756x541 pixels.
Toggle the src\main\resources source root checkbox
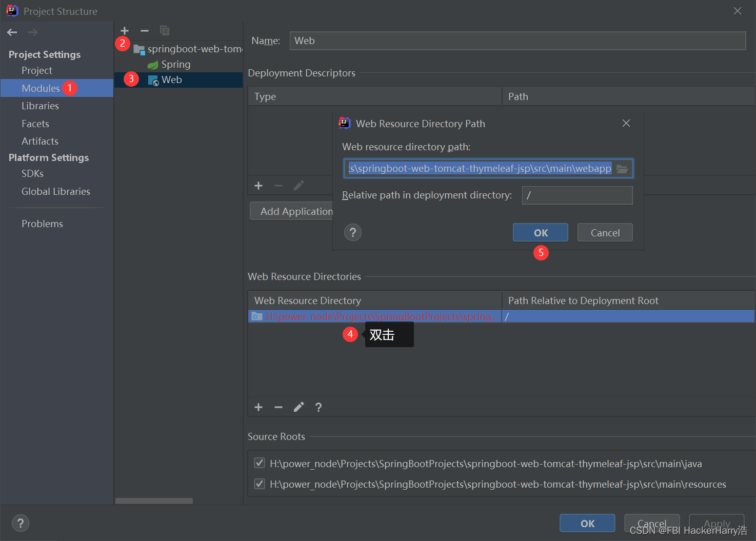pos(260,484)
